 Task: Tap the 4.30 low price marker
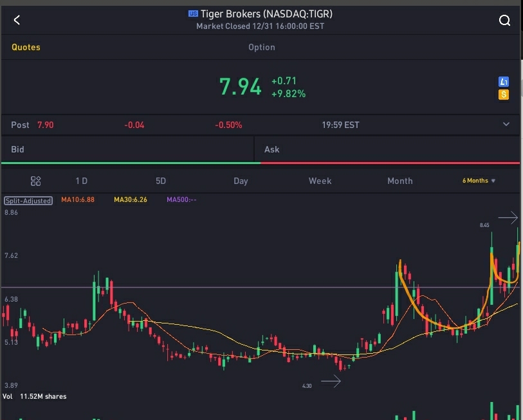(307, 386)
